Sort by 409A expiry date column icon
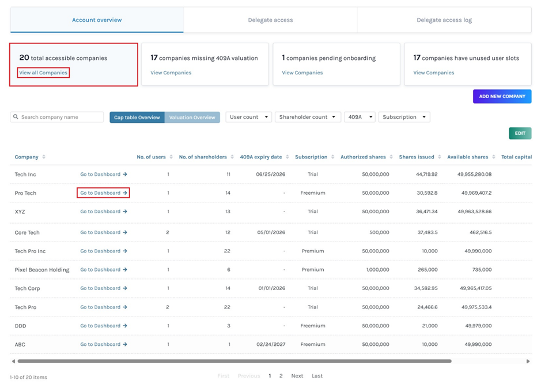This screenshot has width=541, height=392. tap(287, 157)
